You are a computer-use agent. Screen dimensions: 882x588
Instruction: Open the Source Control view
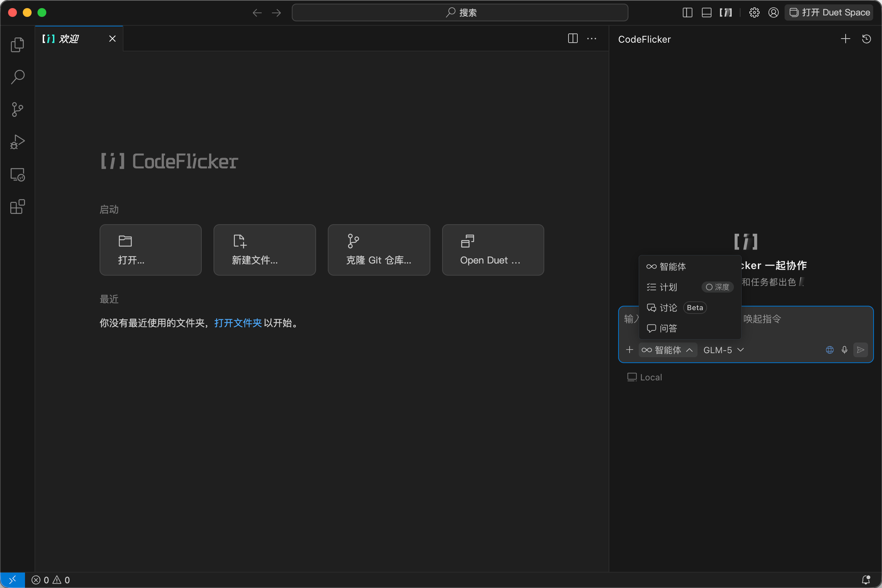pyautogui.click(x=17, y=110)
